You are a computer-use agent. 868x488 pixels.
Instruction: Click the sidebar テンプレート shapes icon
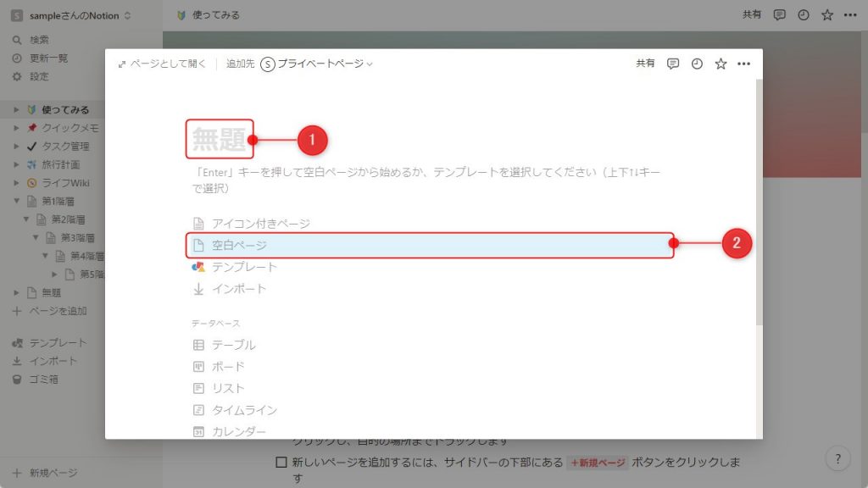coord(17,343)
